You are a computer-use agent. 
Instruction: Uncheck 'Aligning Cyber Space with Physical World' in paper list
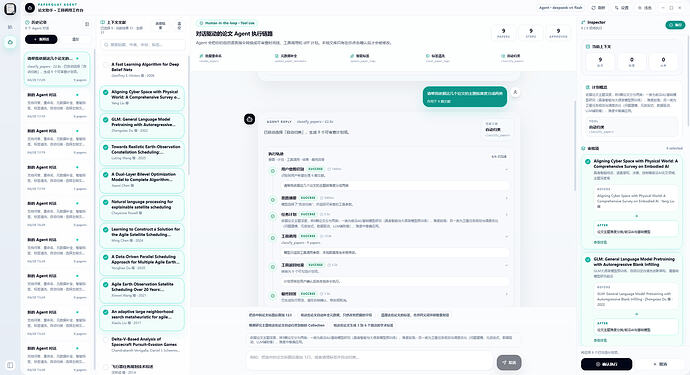pos(106,92)
